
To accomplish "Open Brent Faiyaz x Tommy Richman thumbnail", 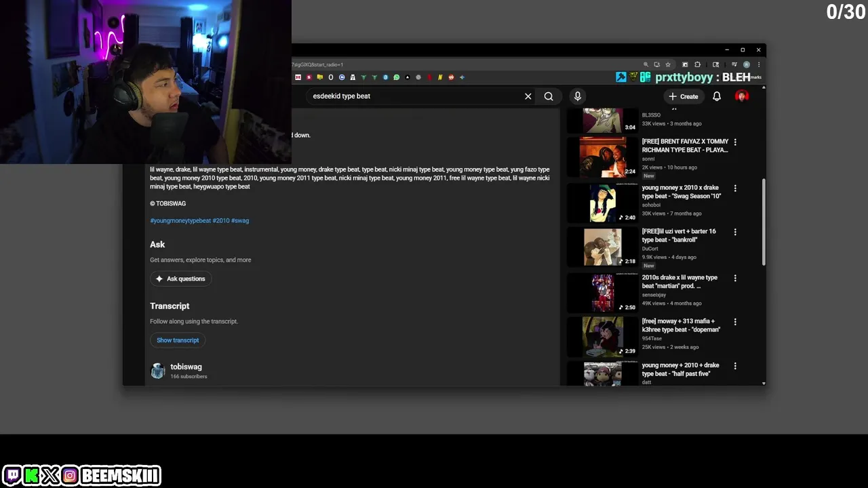I will [603, 157].
